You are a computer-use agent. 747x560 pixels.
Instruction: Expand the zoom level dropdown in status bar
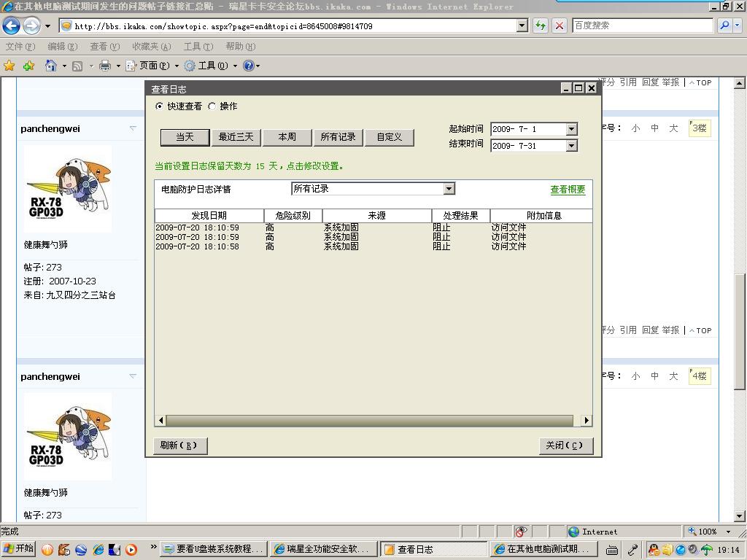point(729,532)
